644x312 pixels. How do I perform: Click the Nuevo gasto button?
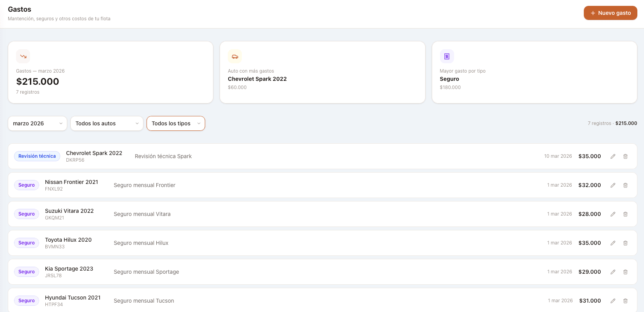[610, 13]
